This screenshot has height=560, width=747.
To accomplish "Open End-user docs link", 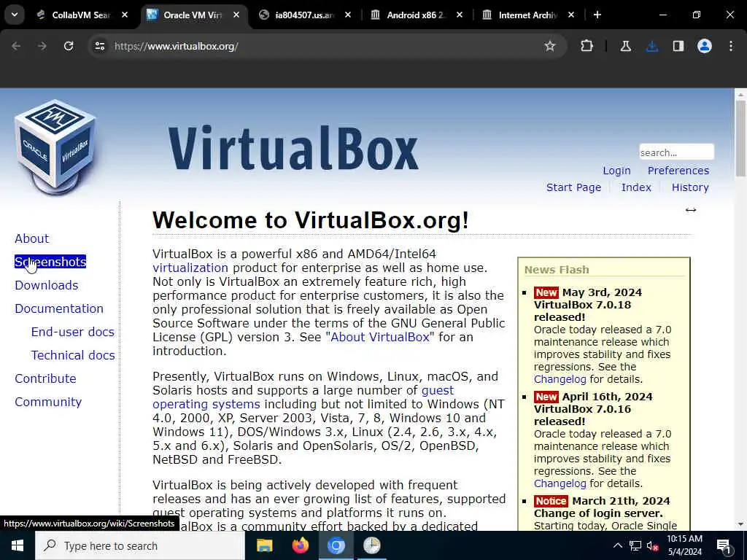I will pos(72,332).
